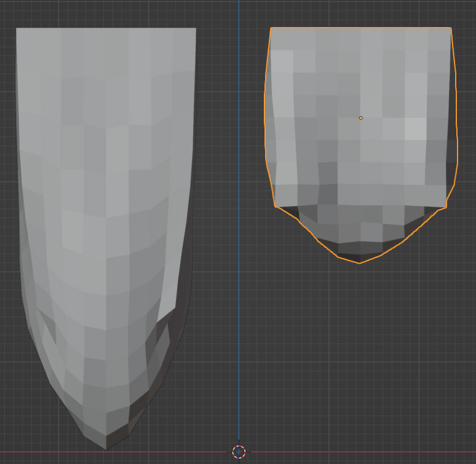Click the red-white 3D cursor circle
The image size is (476, 464).
(239, 452)
